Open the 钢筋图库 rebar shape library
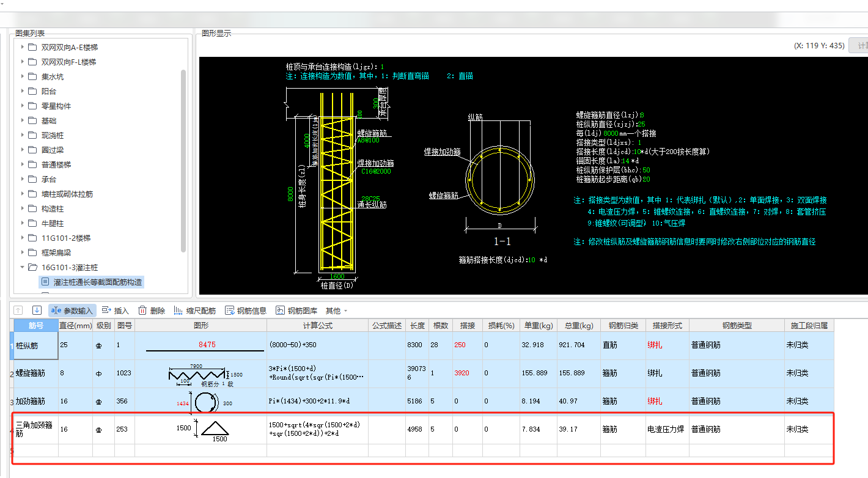 click(x=296, y=311)
